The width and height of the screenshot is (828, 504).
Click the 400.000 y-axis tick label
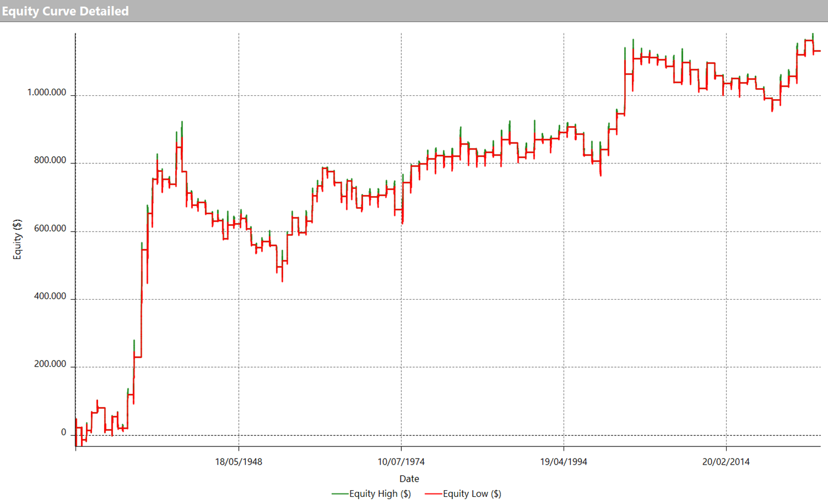coord(50,296)
